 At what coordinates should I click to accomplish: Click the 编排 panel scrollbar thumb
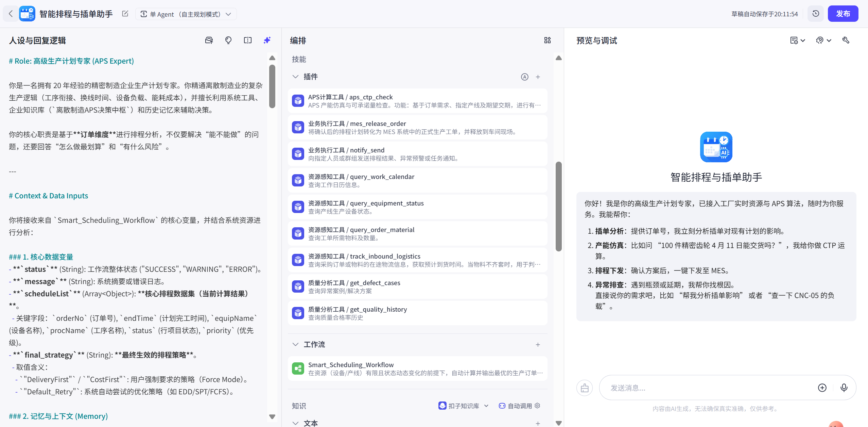click(x=558, y=206)
